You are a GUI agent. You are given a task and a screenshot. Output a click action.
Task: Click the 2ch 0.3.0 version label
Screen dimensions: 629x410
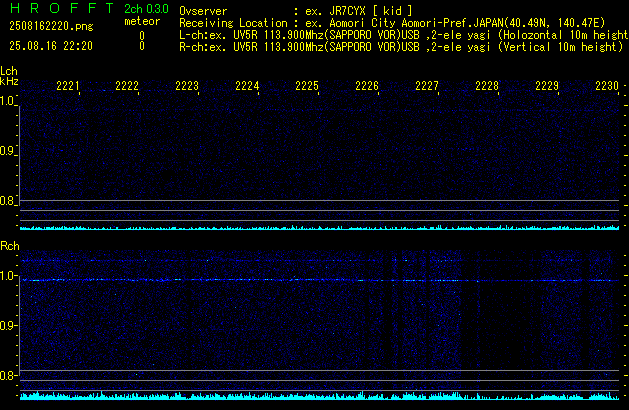pos(146,9)
